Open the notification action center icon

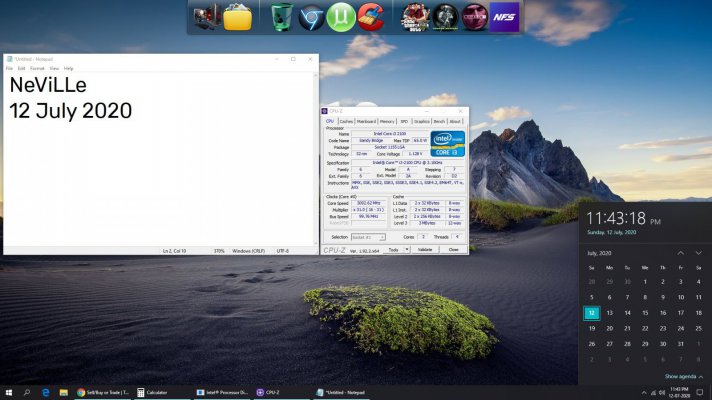tap(700, 392)
